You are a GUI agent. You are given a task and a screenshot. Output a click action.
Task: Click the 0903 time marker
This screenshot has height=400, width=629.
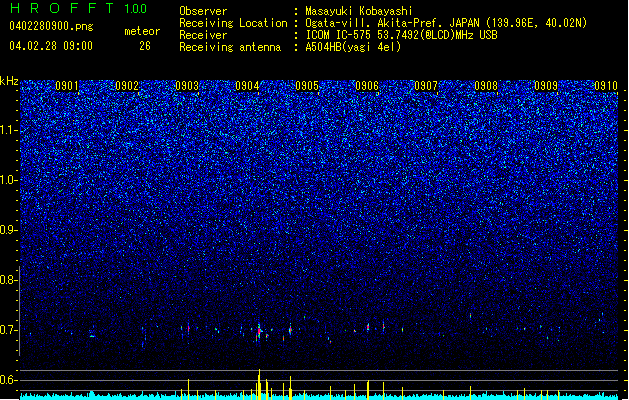pyautogui.click(x=187, y=86)
